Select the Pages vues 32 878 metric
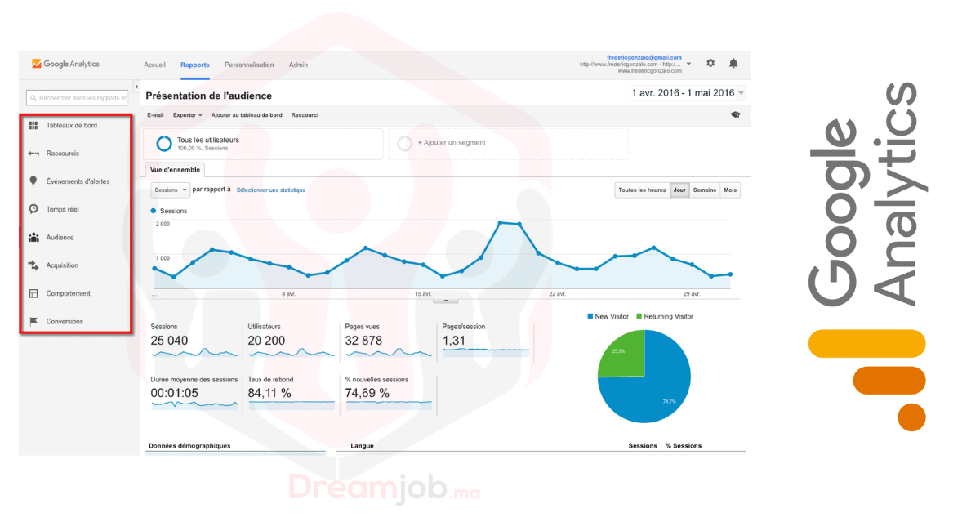Screen dimensions: 980x513 pos(389,341)
